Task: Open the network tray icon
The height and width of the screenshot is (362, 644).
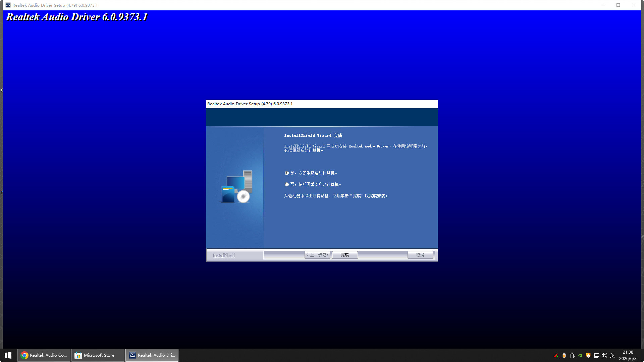Action: 596,355
